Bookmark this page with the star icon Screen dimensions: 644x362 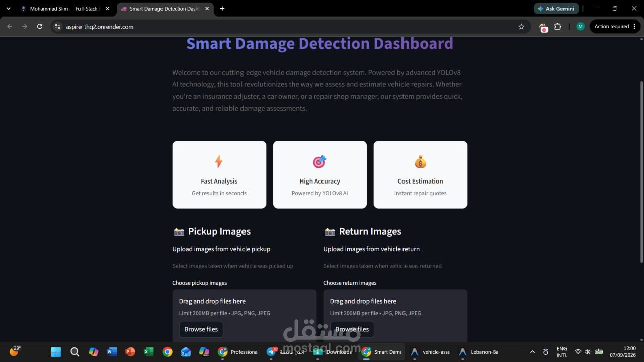[x=521, y=27]
